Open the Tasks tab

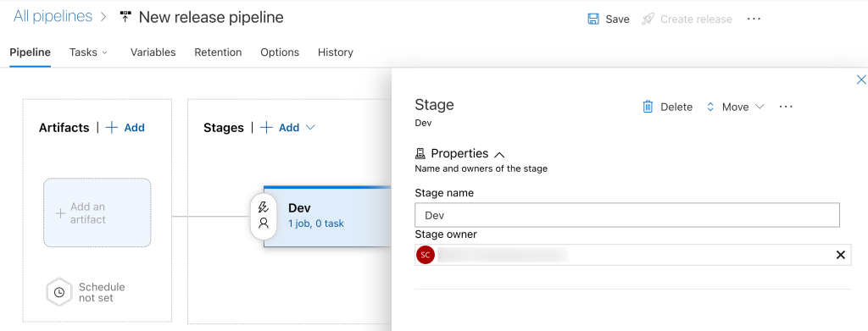(x=83, y=52)
